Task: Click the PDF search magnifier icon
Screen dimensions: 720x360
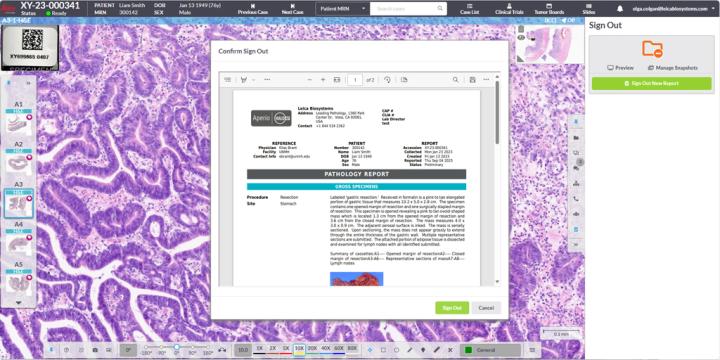Action: pos(456,80)
